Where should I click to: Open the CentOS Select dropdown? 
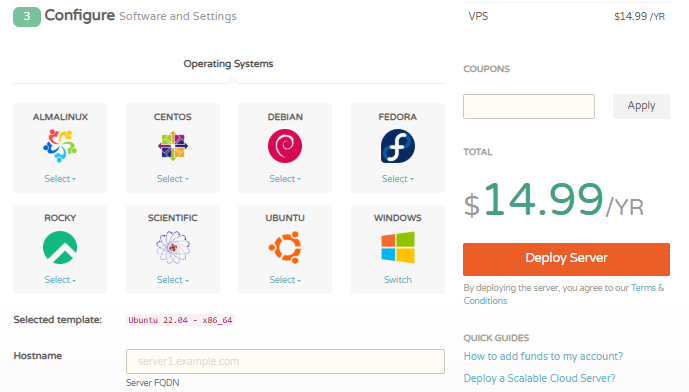pyautogui.click(x=173, y=179)
